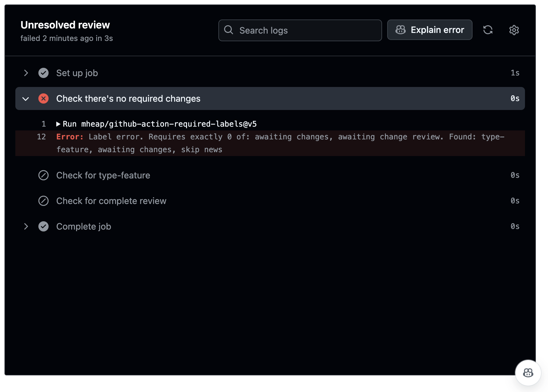Click log line number 1
This screenshot has height=392, width=548.
pos(44,124)
